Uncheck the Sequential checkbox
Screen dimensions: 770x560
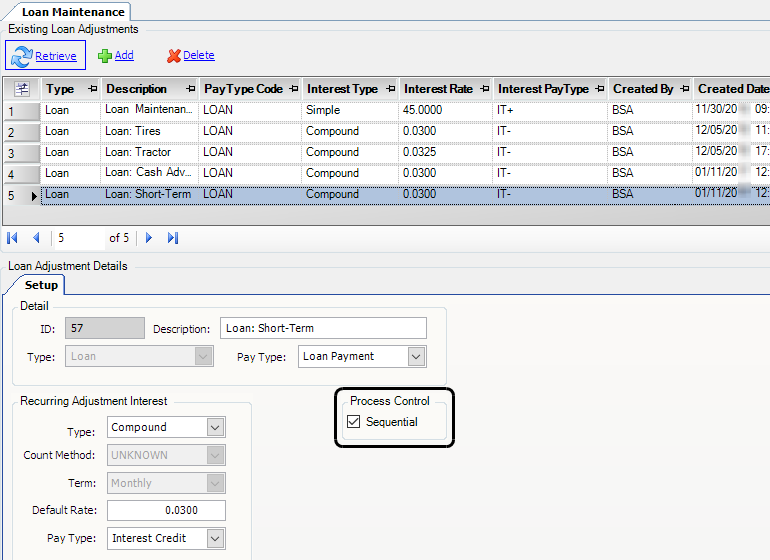[x=353, y=422]
